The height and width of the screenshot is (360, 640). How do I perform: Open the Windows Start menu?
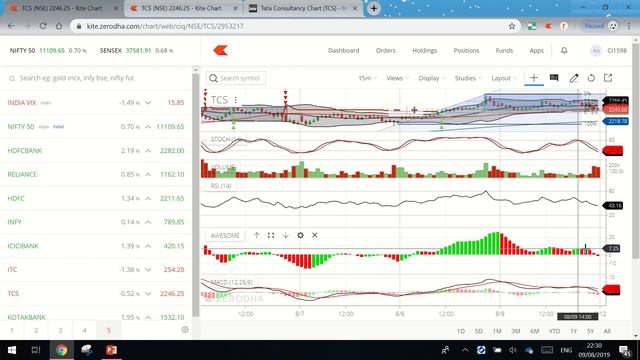click(12, 350)
